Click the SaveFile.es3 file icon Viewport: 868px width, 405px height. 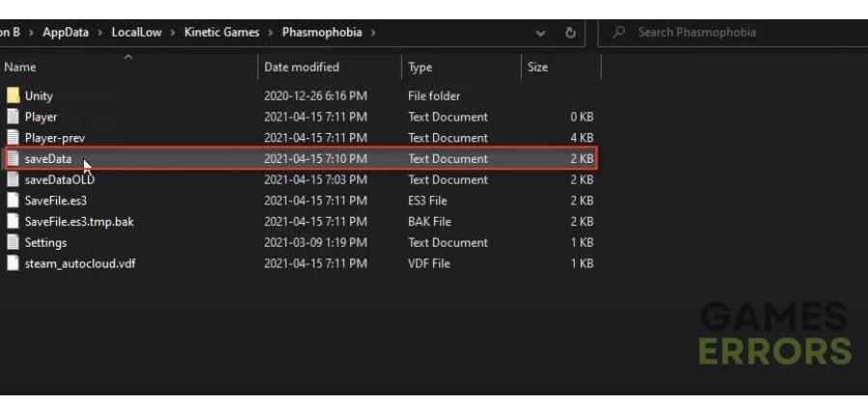tap(14, 201)
